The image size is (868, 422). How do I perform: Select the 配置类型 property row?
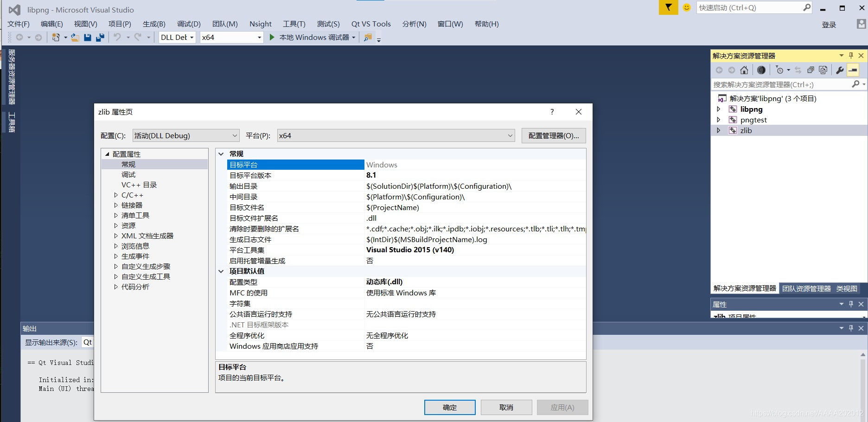(x=406, y=282)
